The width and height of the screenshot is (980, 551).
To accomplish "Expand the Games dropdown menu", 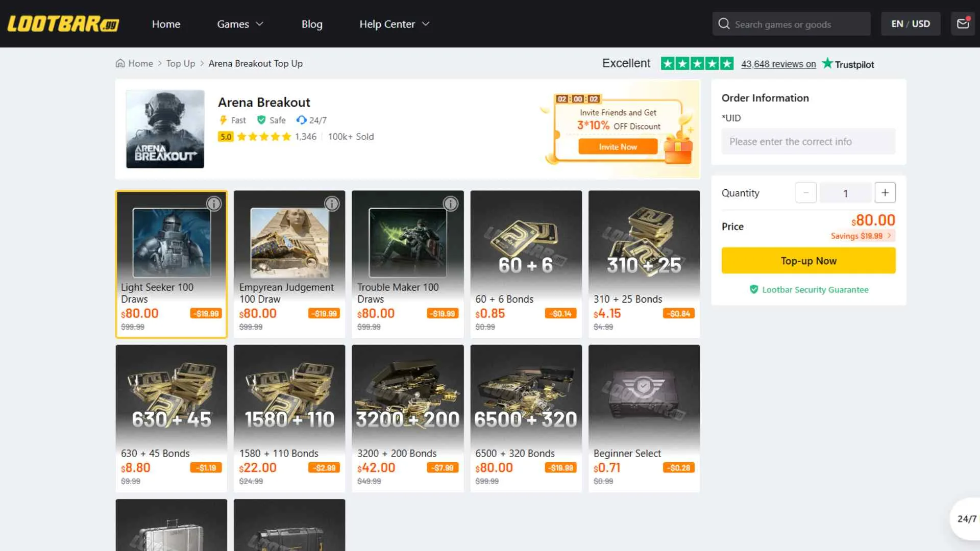I will [x=240, y=24].
